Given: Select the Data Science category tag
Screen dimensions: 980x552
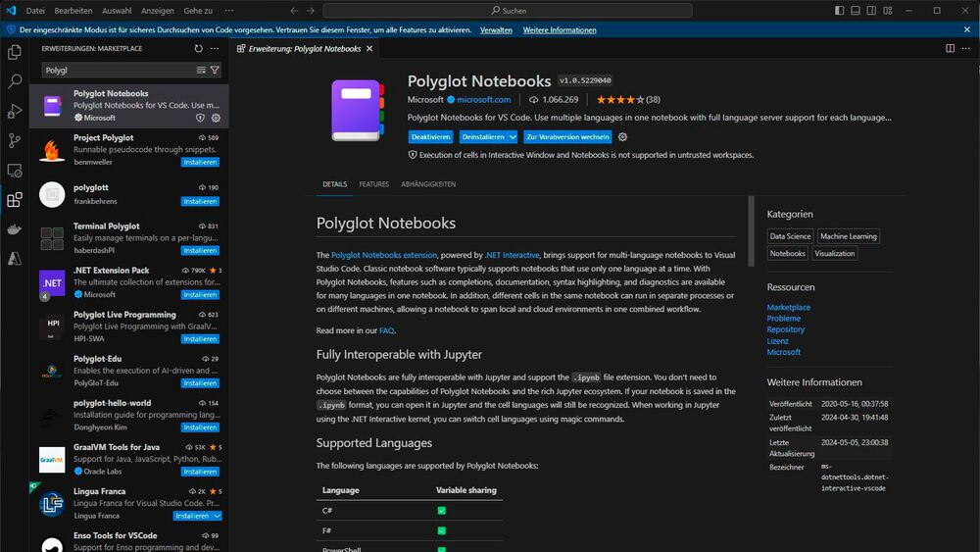Looking at the screenshot, I should (x=790, y=236).
